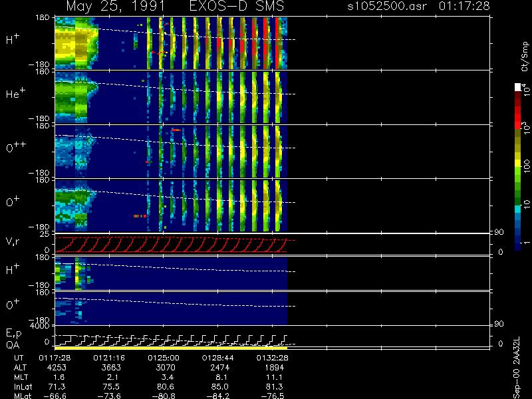The image size is (532, 399).
Task: Click the MLT value '2.1'
Action: pos(112,377)
